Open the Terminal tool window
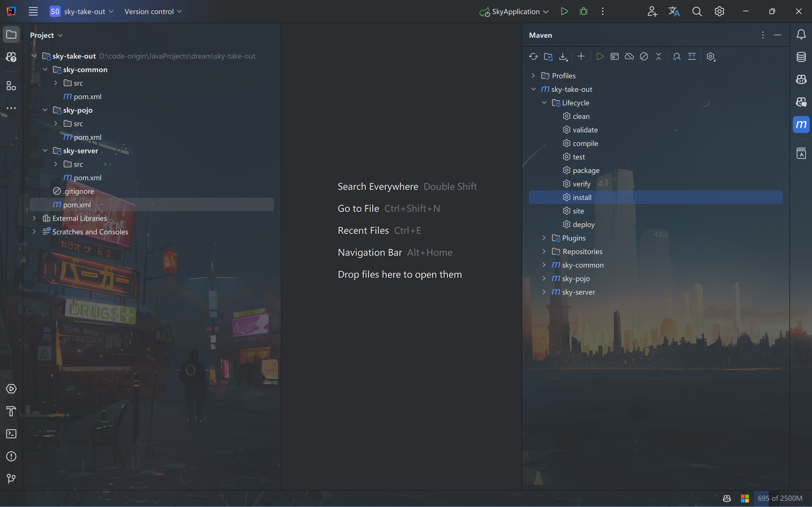This screenshot has height=507, width=812. coord(11,433)
